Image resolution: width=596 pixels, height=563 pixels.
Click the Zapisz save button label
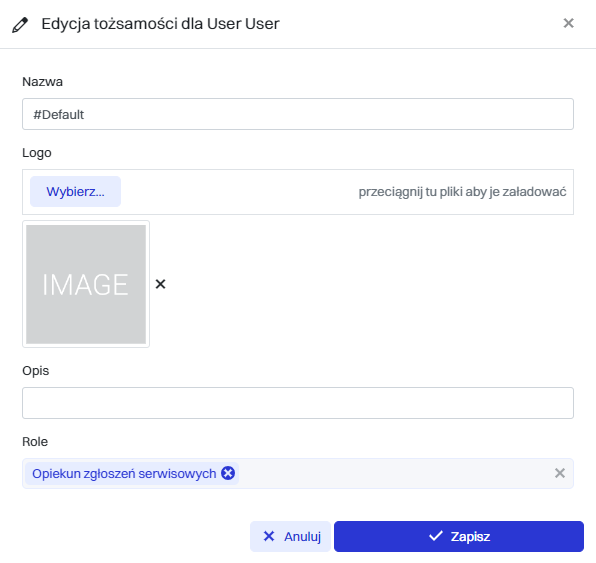(x=470, y=536)
